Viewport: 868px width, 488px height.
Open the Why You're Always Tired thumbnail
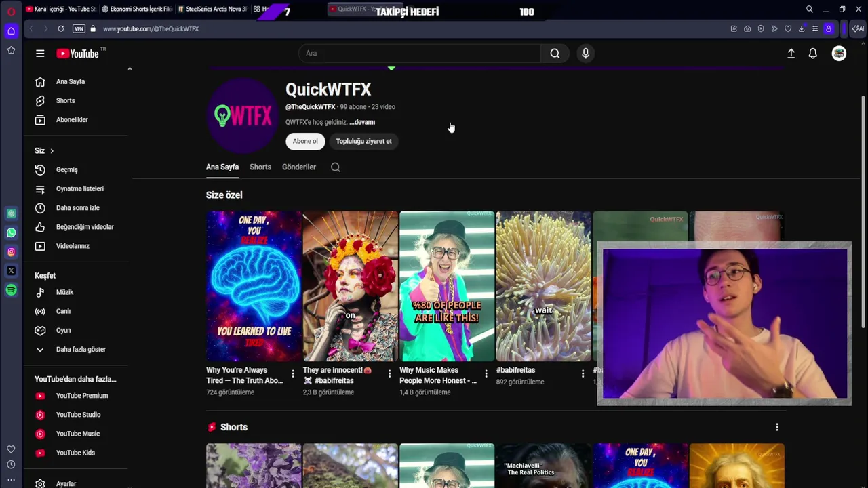pos(254,286)
